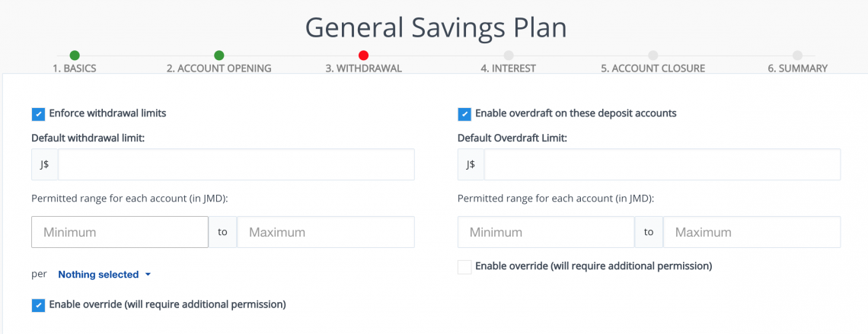The height and width of the screenshot is (334, 868).
Task: Select the Account Opening step dot
Action: [x=219, y=55]
